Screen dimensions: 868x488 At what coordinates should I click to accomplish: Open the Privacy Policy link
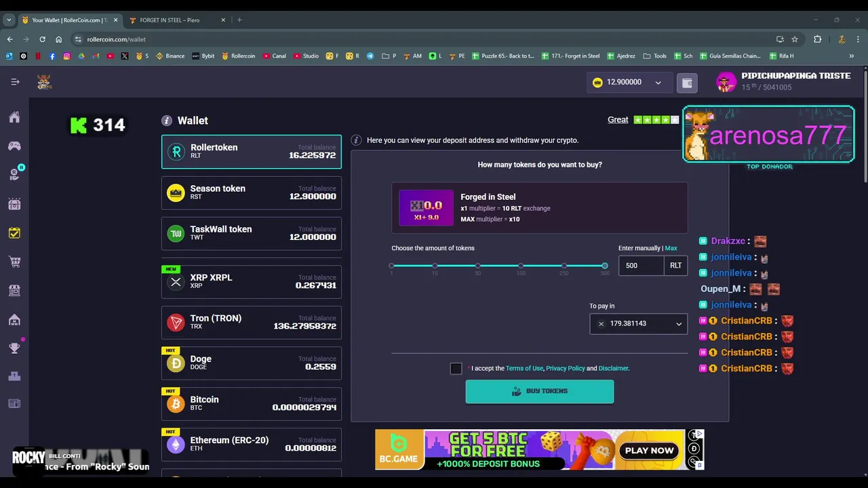(566, 369)
